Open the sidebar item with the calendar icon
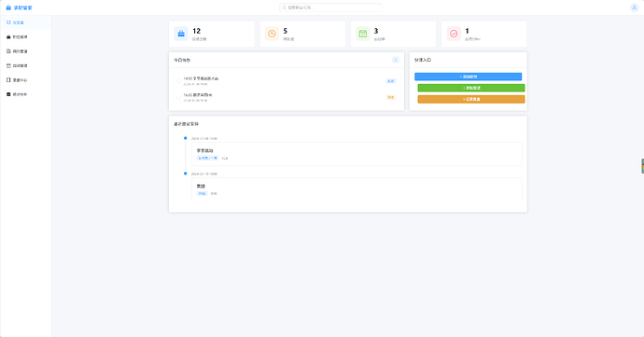The width and height of the screenshot is (644, 337). [x=26, y=65]
